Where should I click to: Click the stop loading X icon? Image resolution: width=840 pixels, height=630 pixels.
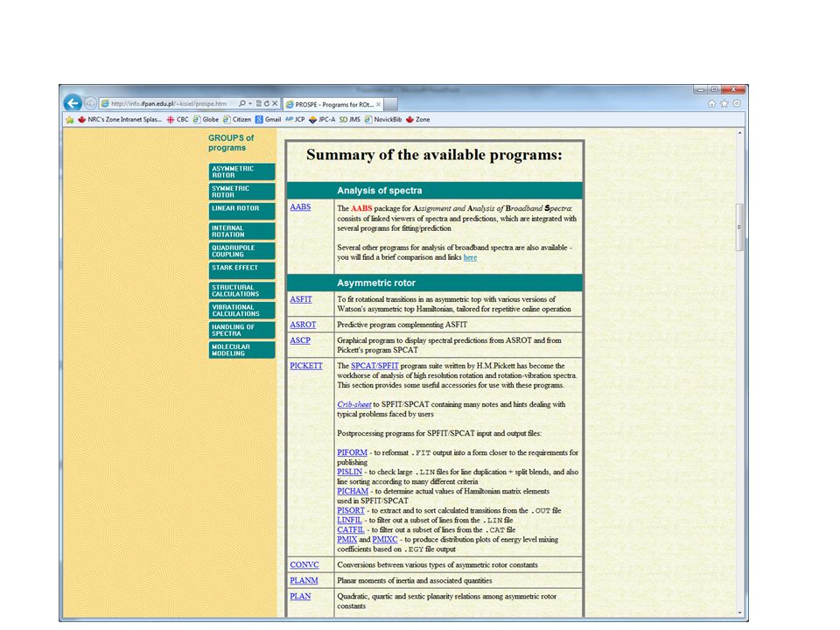[275, 103]
